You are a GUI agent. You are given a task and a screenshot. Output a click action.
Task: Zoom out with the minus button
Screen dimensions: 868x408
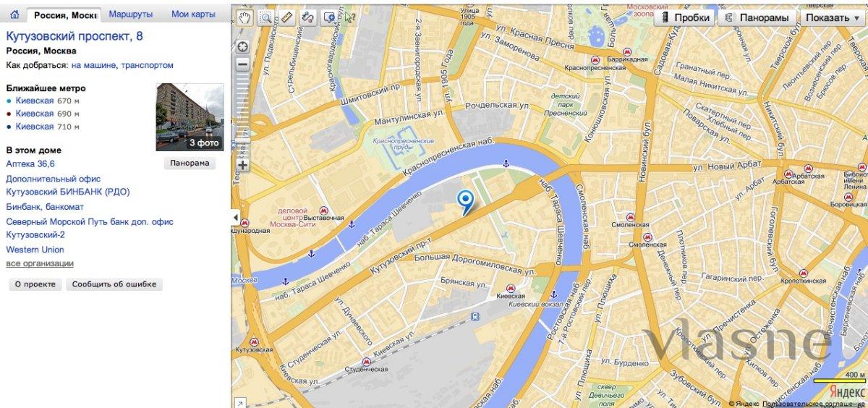point(242,64)
